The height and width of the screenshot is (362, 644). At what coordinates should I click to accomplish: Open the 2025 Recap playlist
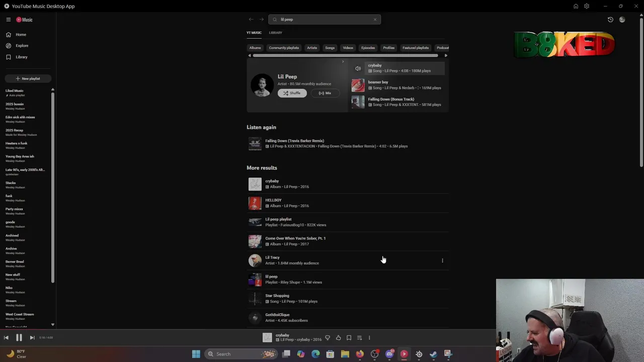pos(27,132)
